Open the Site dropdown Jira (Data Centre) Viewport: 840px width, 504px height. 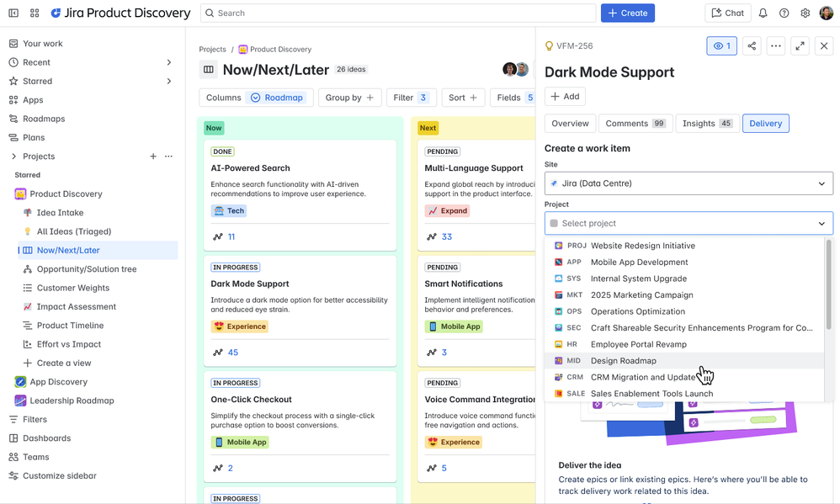point(689,183)
